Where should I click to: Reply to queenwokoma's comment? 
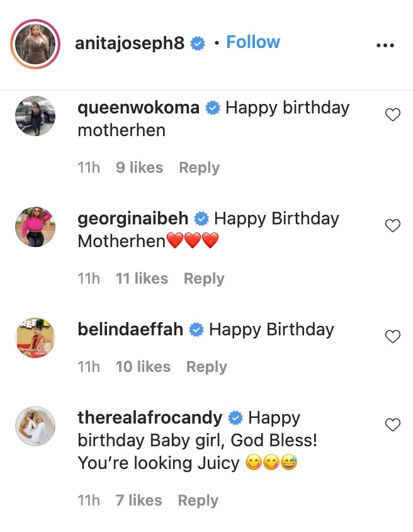199,168
